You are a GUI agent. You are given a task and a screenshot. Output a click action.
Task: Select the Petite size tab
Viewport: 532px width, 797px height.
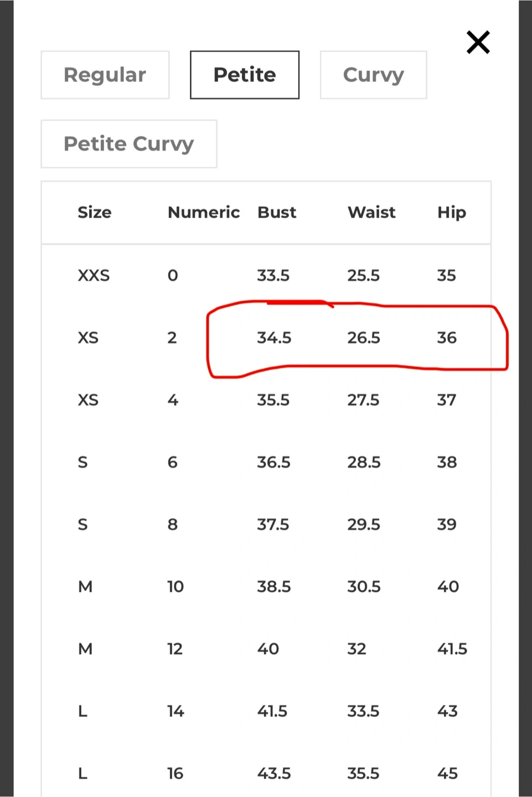(245, 75)
